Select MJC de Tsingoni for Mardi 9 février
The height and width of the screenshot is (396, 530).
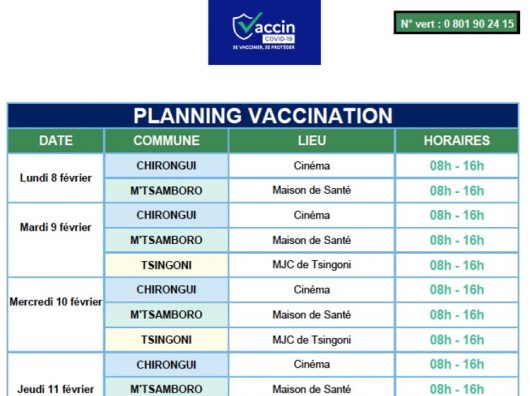click(312, 265)
